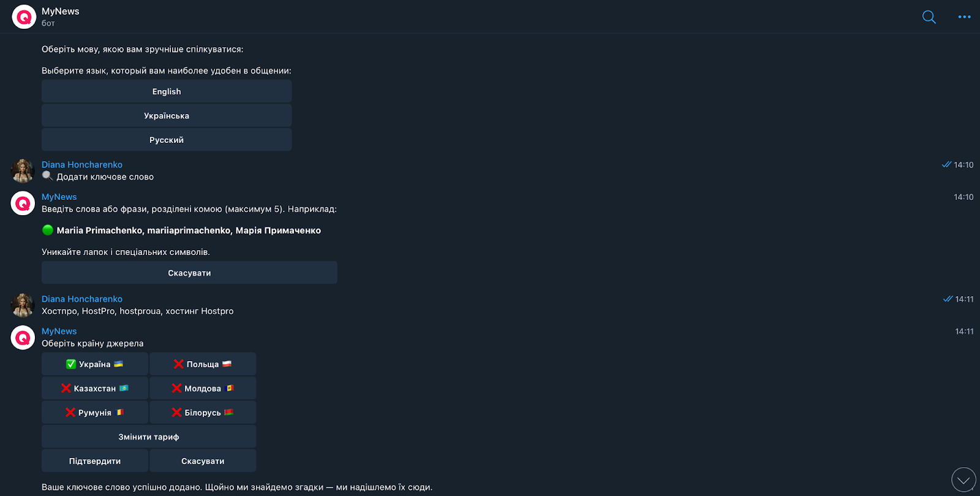Click the MyNews bot avatar in header
The width and height of the screenshot is (980, 496).
point(24,17)
